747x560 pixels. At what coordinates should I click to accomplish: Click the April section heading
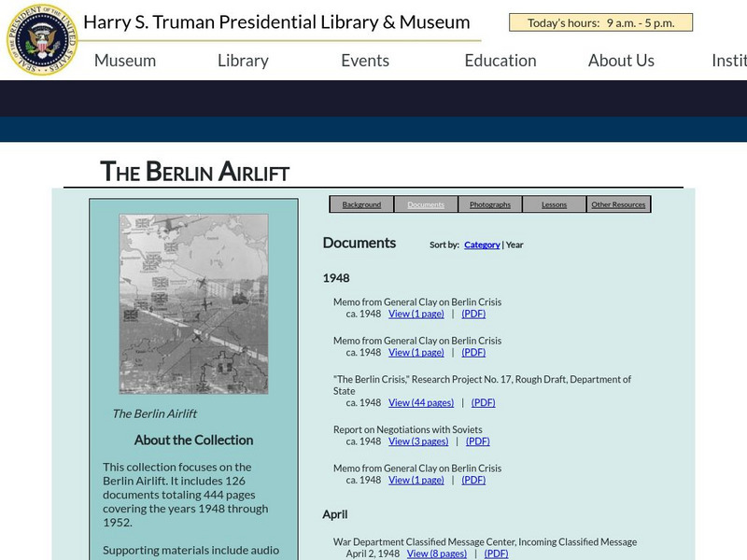[x=335, y=515]
